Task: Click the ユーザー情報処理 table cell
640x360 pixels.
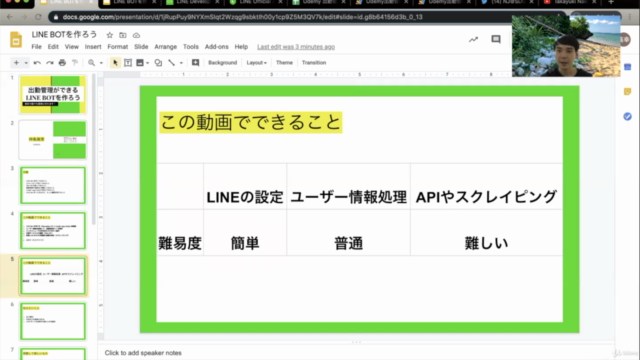Action: (349, 187)
